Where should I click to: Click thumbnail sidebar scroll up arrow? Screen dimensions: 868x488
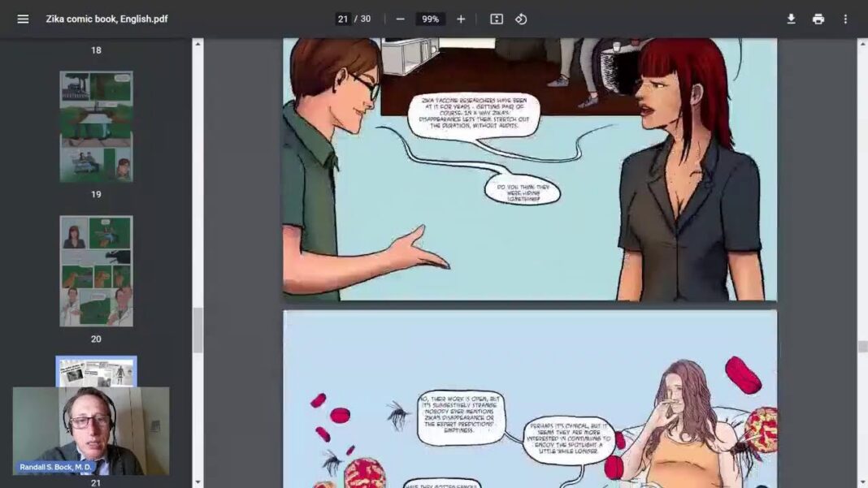197,44
